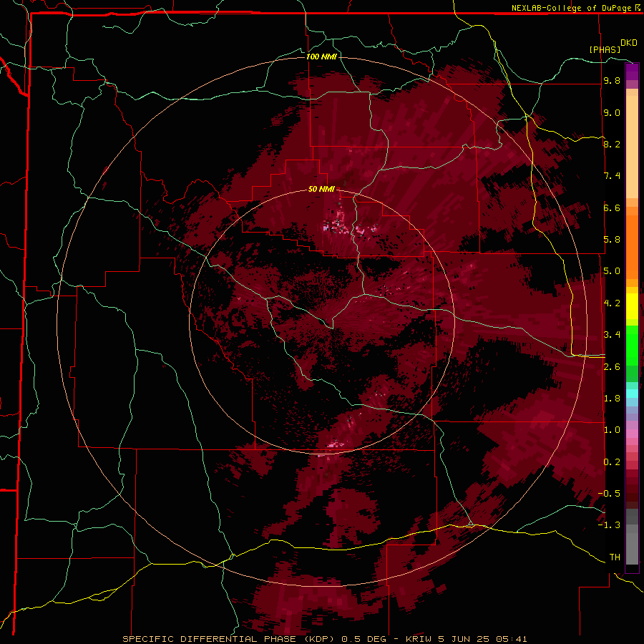Image resolution: width=644 pixels, height=644 pixels.
Task: Click the 50 NMI range ring label
Action: click(x=321, y=189)
